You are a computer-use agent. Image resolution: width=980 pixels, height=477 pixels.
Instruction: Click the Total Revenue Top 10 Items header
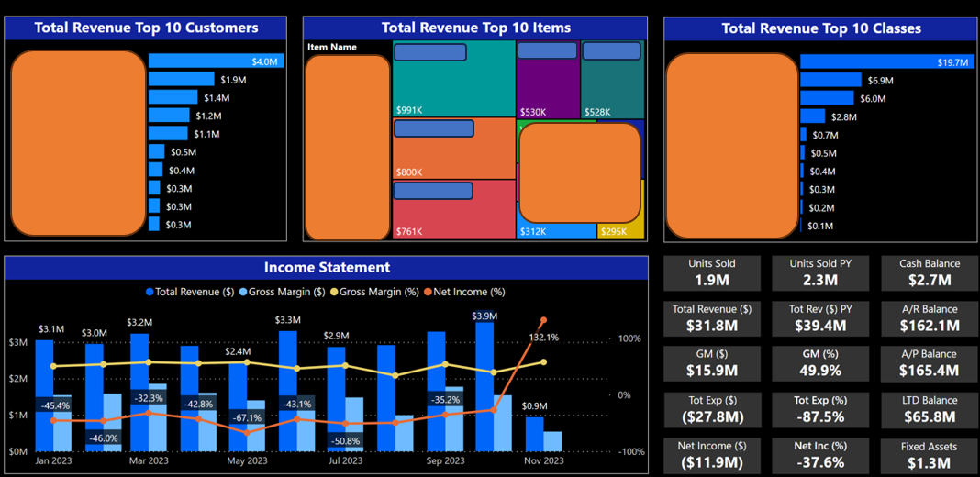475,28
